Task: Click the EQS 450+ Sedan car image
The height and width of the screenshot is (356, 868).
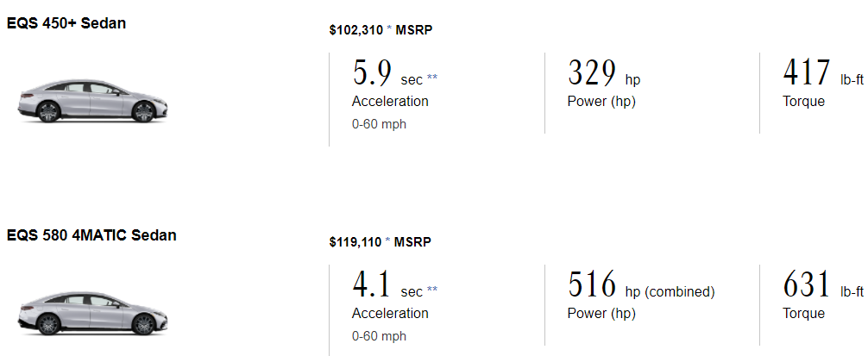Action: pyautogui.click(x=93, y=101)
